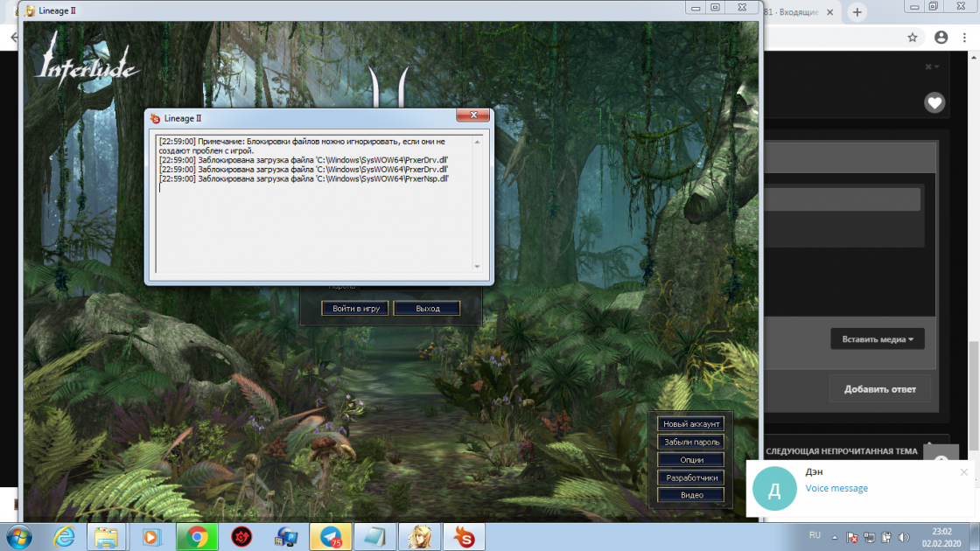This screenshot has width=980, height=551.
Task: Open Telegram from the taskbar
Action: (x=332, y=536)
